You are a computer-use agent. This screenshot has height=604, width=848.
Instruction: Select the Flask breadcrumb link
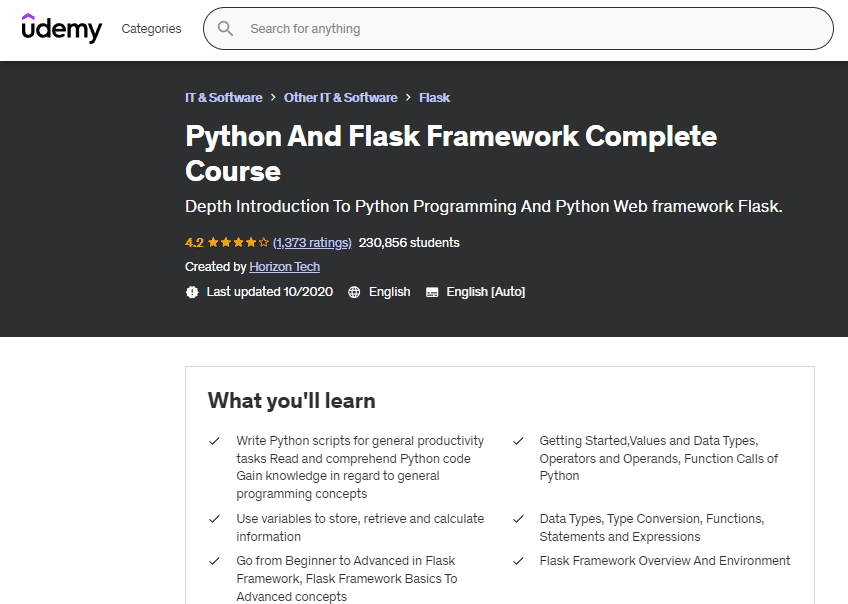point(434,98)
